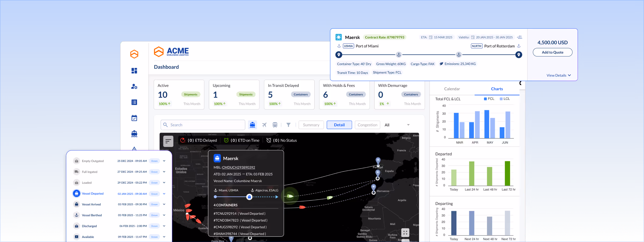Collapse the right charts panel arrow
This screenshot has height=242, width=644.
521,83
